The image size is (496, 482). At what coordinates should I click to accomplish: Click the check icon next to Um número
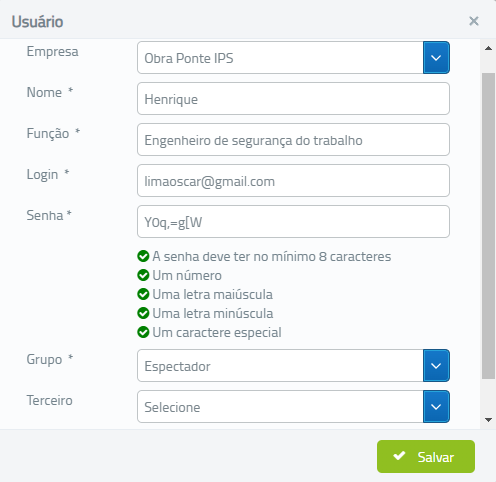(x=143, y=275)
